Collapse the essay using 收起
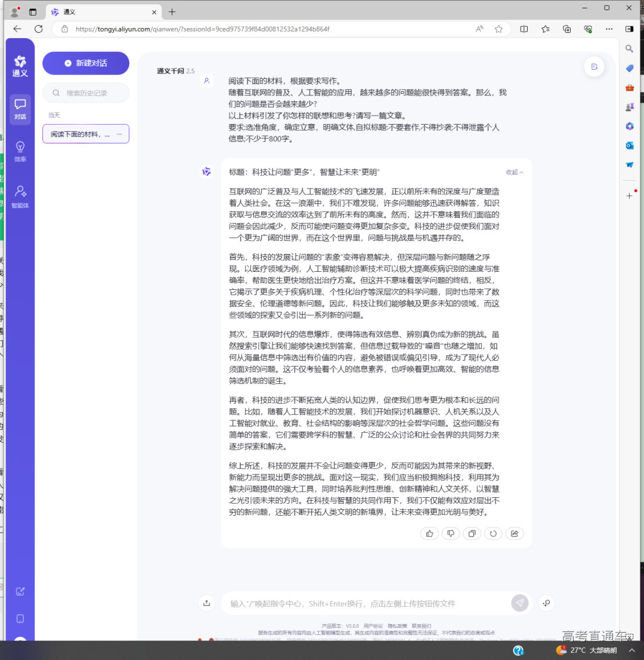Screen dimensions: 644x660 tap(513, 171)
